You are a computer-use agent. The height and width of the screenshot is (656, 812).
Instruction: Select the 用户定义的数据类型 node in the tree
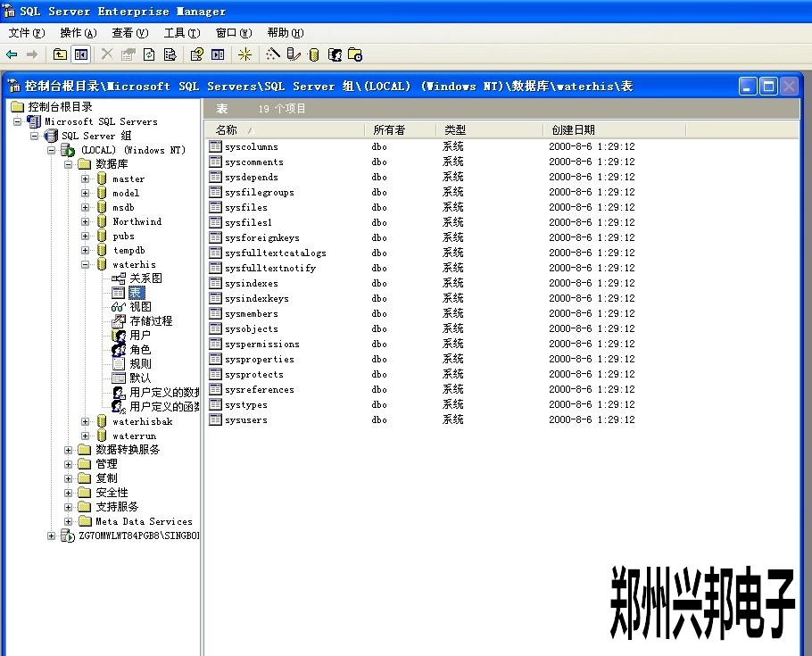tap(164, 392)
